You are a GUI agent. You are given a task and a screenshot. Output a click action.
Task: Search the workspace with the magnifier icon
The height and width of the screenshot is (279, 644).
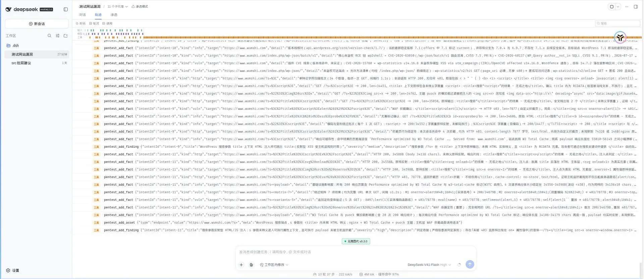(49, 36)
